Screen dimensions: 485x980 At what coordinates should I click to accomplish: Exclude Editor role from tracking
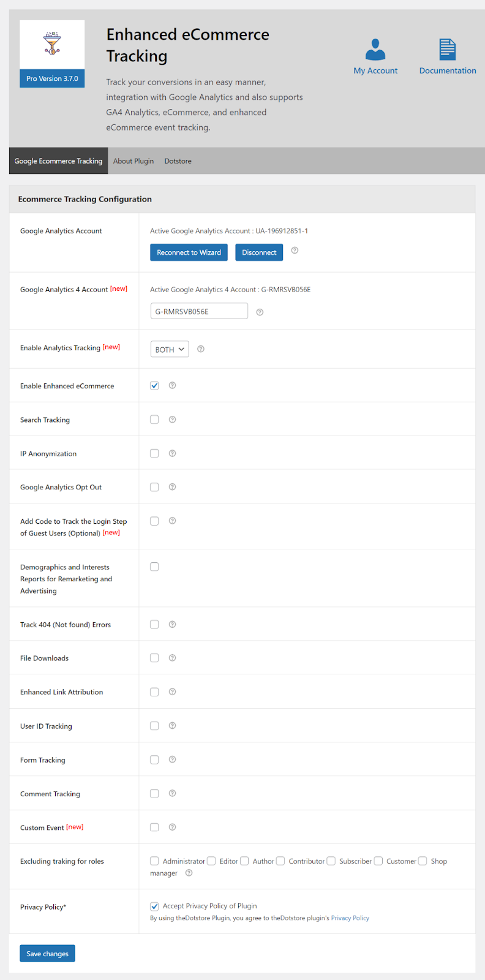[x=211, y=861]
